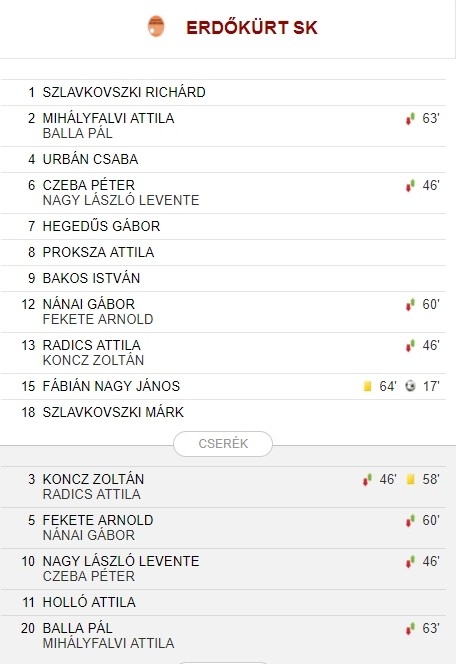Select player Szlavkovszki Márk
The height and width of the screenshot is (664, 456).
point(113,412)
